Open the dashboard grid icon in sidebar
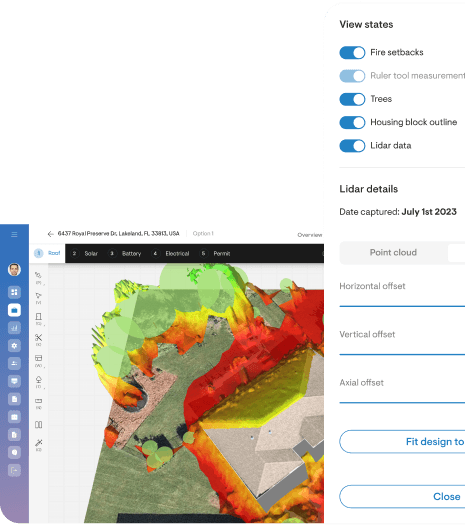 tap(14, 292)
